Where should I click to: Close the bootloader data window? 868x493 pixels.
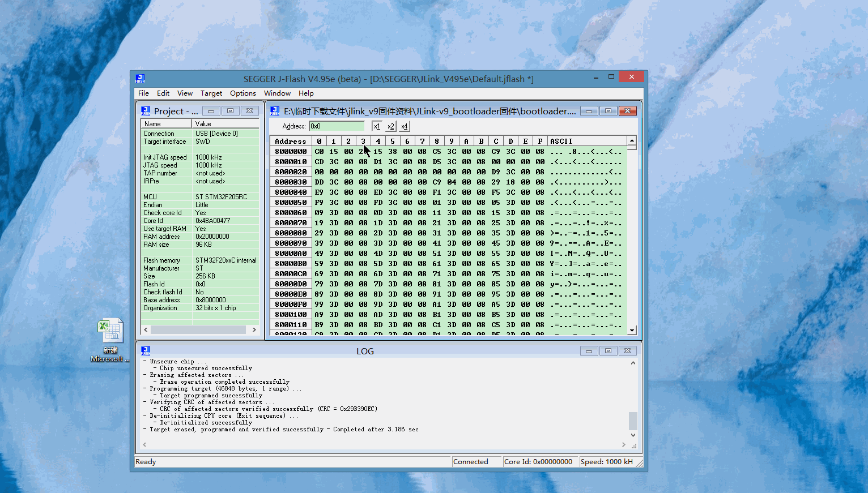[627, 111]
